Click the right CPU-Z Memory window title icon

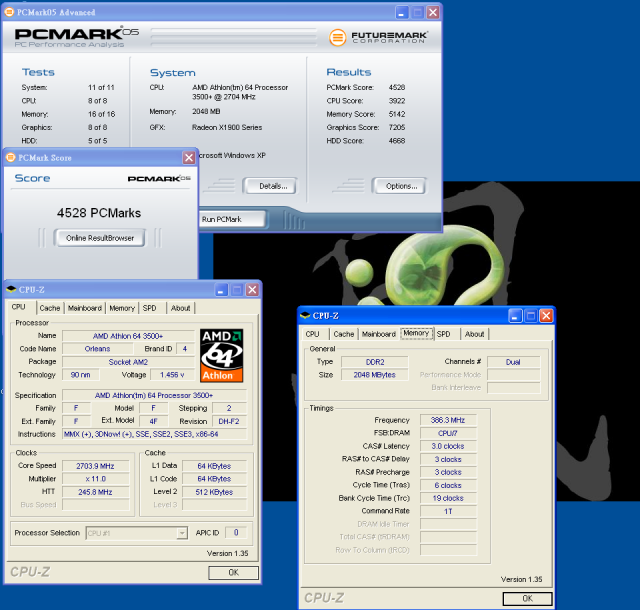[305, 316]
